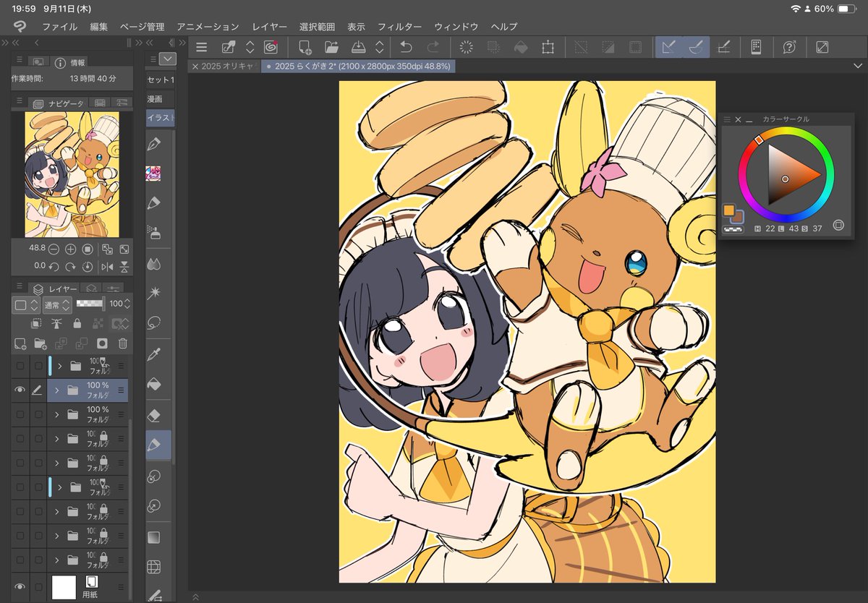Create new raster layer icon
The image size is (868, 603).
[x=20, y=343]
